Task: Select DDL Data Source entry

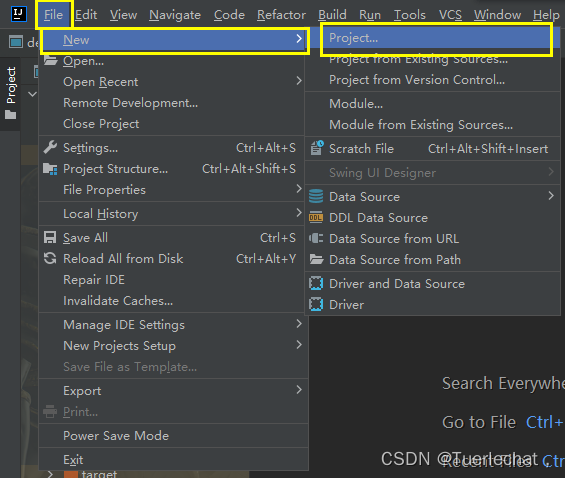Action: tap(432, 218)
